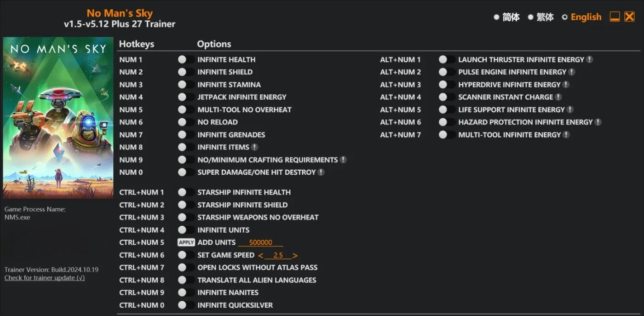
Task: Enable MULTI-TOOL NO OVERHEAT
Action: [186, 109]
